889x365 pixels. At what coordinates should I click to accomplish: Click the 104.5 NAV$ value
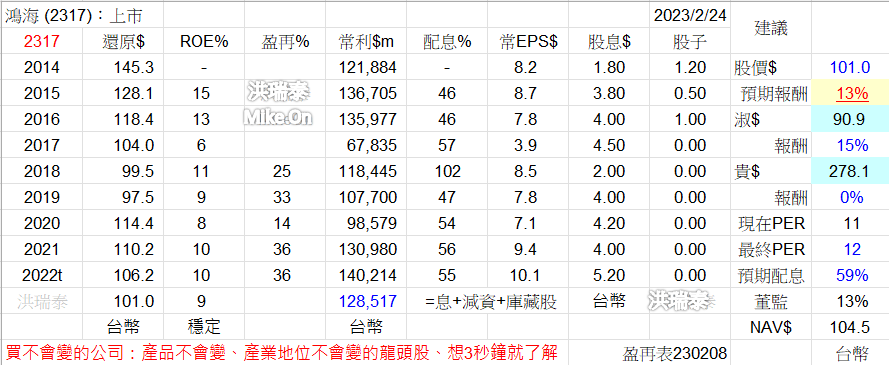[x=850, y=326]
